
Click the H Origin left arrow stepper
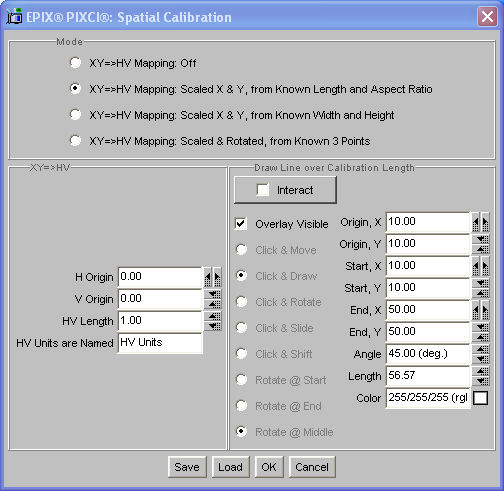point(208,277)
